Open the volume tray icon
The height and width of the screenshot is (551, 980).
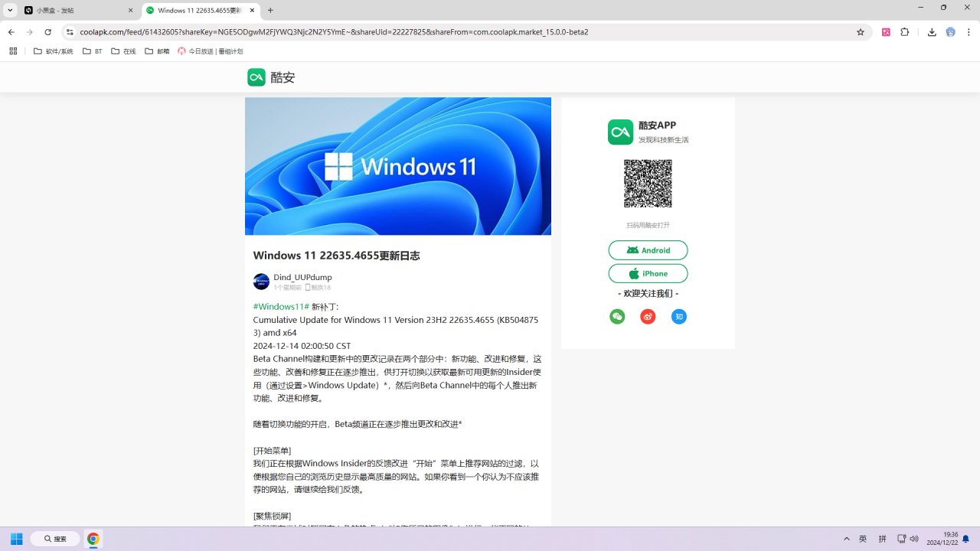point(914,539)
